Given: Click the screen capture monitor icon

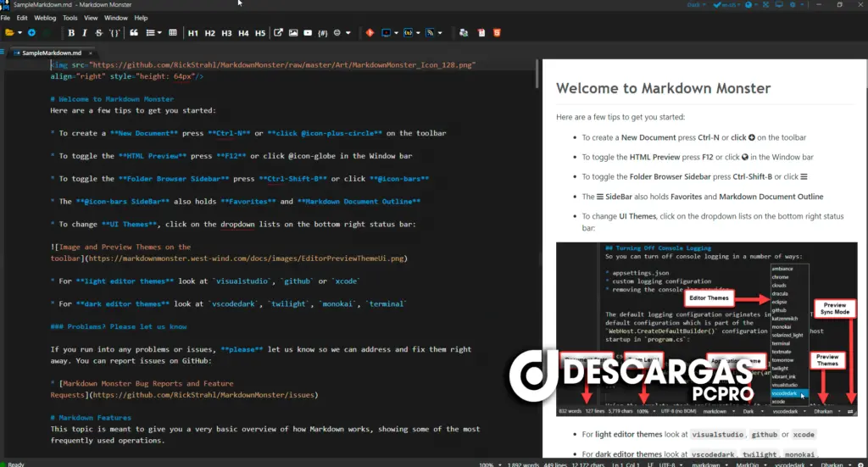Looking at the screenshot, I should 386,33.
